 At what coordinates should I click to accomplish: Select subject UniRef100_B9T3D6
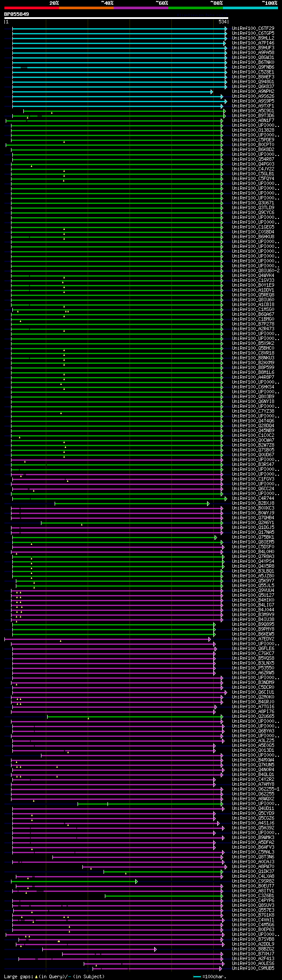[x=253, y=116]
